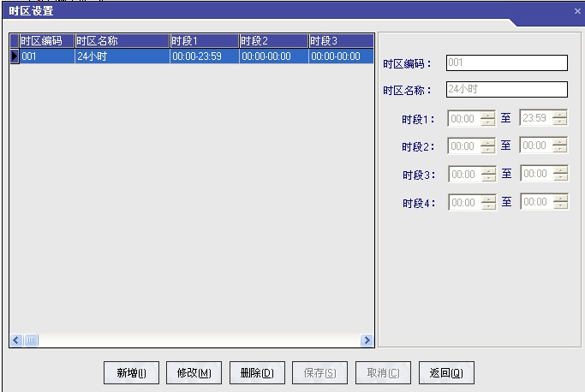Increase 时段1 end time with up spinner

[x=560, y=115]
